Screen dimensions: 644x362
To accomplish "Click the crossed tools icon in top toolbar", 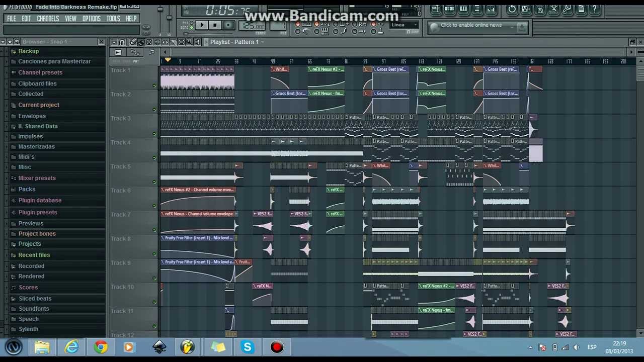I will point(554,9).
